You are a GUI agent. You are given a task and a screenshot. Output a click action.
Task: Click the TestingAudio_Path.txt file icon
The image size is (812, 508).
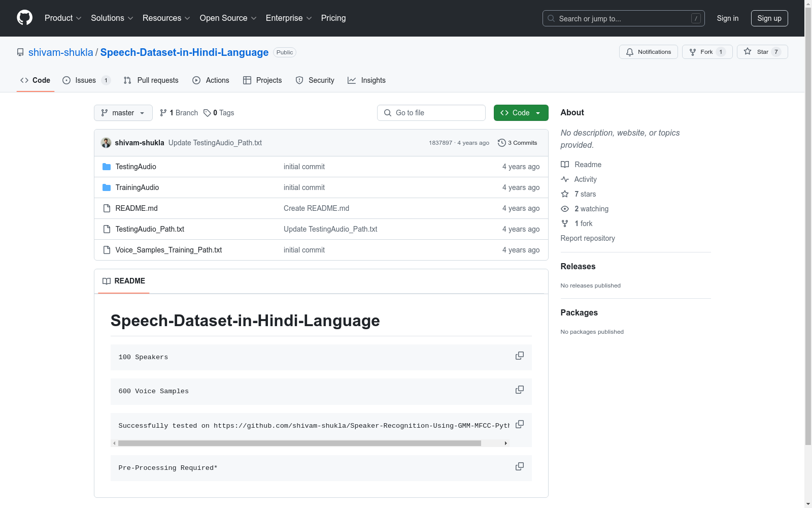(107, 229)
